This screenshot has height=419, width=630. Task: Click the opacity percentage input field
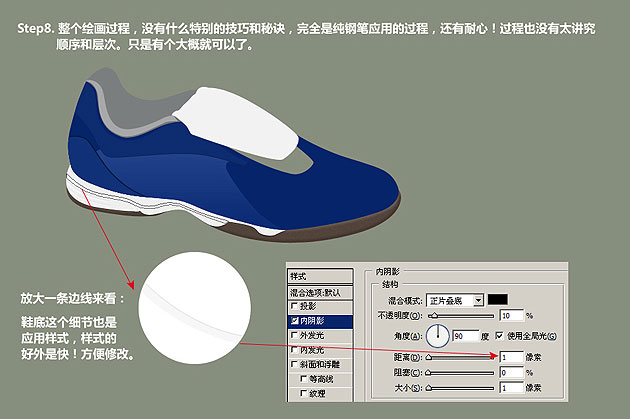click(x=511, y=315)
